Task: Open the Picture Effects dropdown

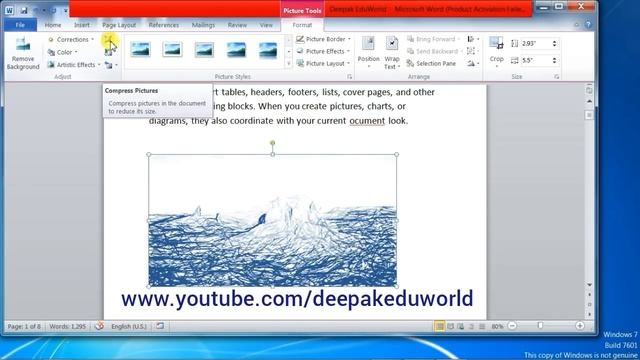Action: [x=323, y=51]
